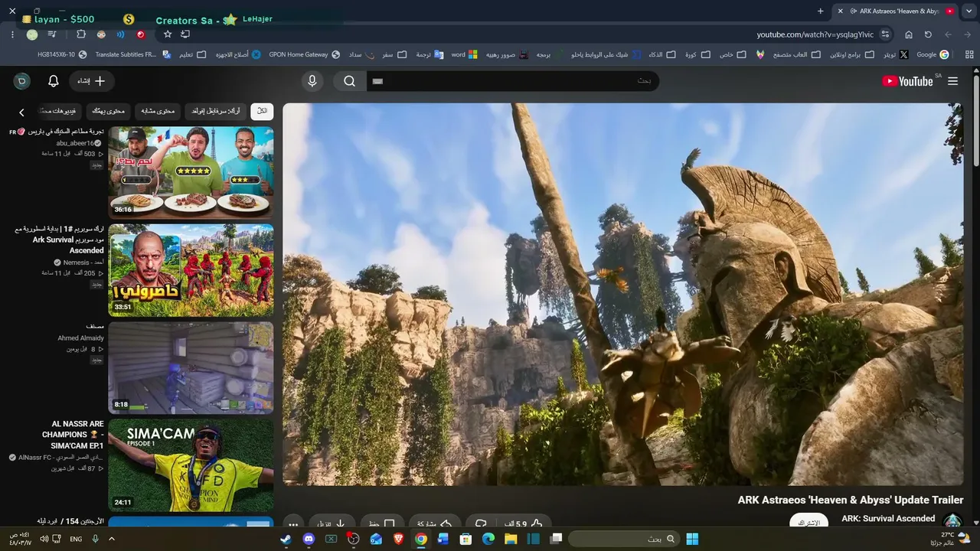Open the Translate Subtitles bookmark
The width and height of the screenshot is (980, 551).
[x=133, y=55]
